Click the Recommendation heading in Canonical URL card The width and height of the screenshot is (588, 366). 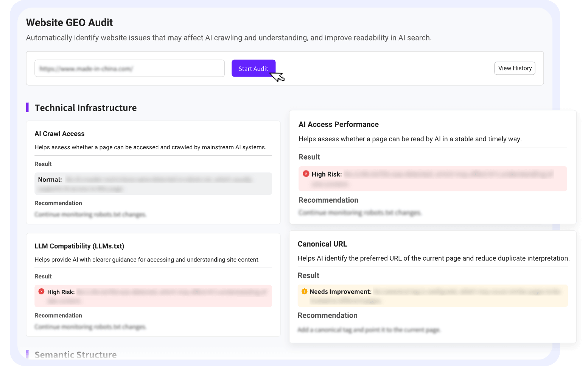327,315
